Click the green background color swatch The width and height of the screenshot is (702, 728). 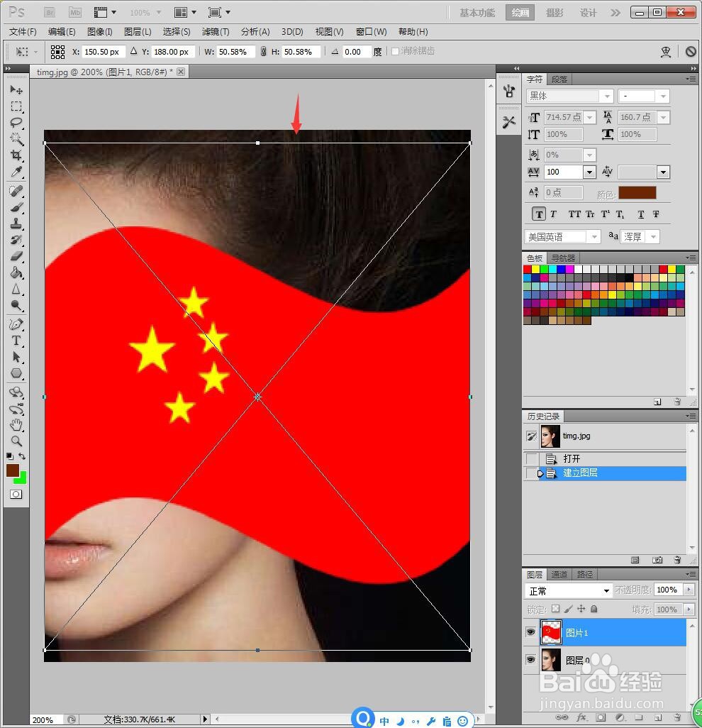tap(22, 479)
